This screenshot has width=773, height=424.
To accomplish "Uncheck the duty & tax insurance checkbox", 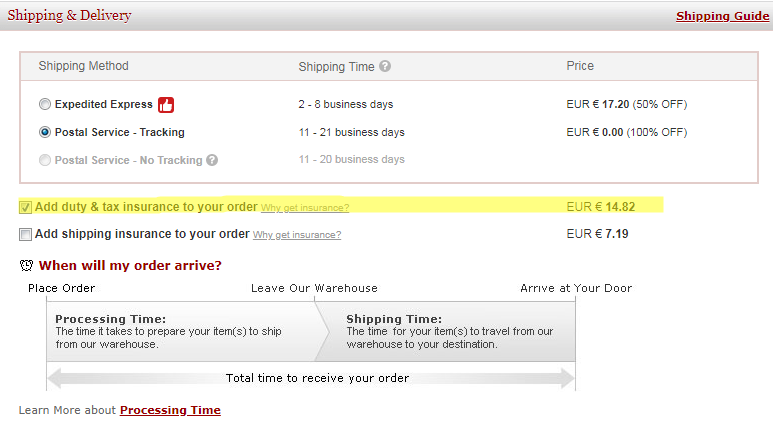I will (26, 207).
